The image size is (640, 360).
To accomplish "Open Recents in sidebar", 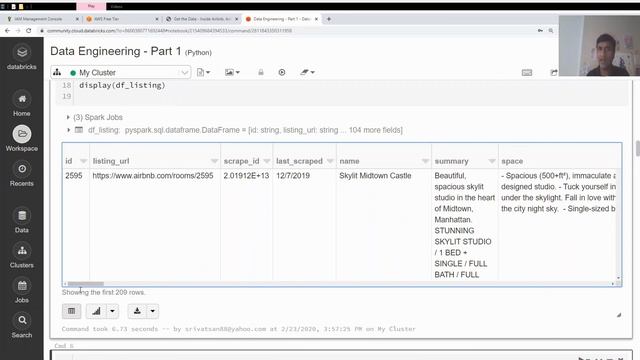I will click(x=22, y=174).
